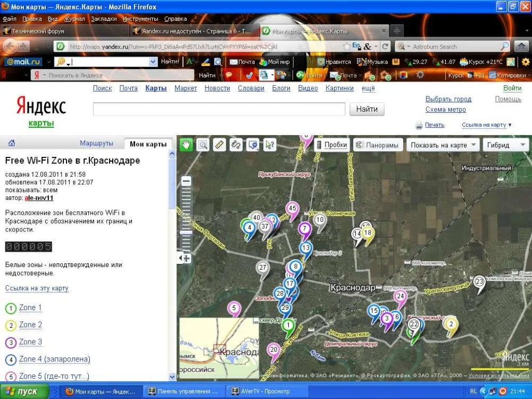Open the Закладки menu
The height and width of the screenshot is (399, 532).
(x=104, y=19)
